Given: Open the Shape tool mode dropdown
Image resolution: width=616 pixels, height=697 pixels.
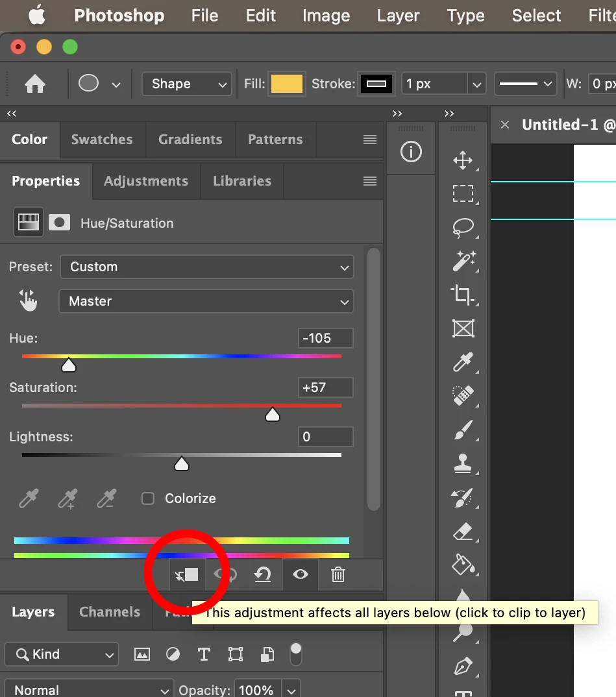Looking at the screenshot, I should tap(187, 84).
